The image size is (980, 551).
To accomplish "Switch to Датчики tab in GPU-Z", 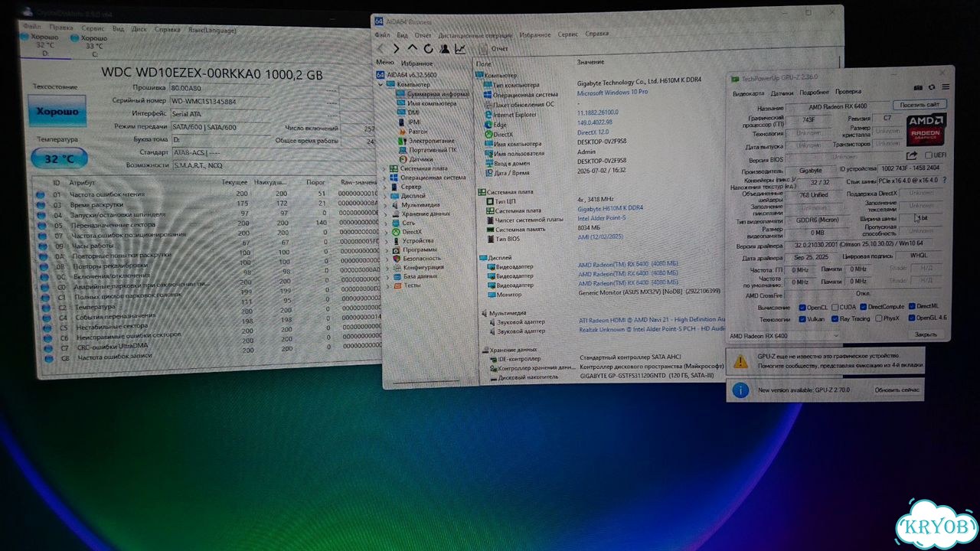I will (782, 93).
